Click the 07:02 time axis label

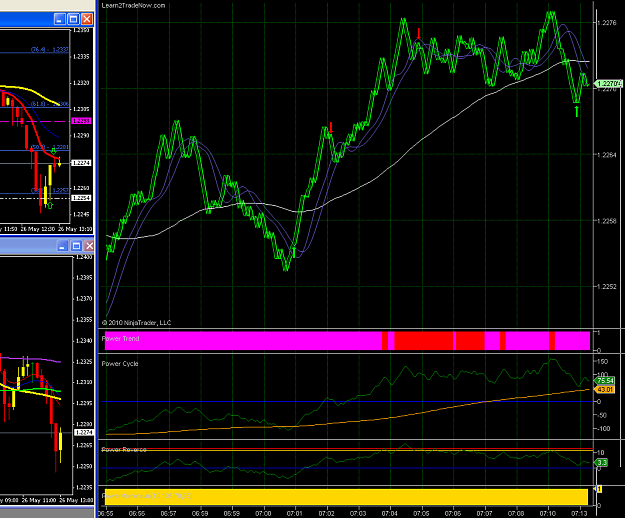point(326,514)
